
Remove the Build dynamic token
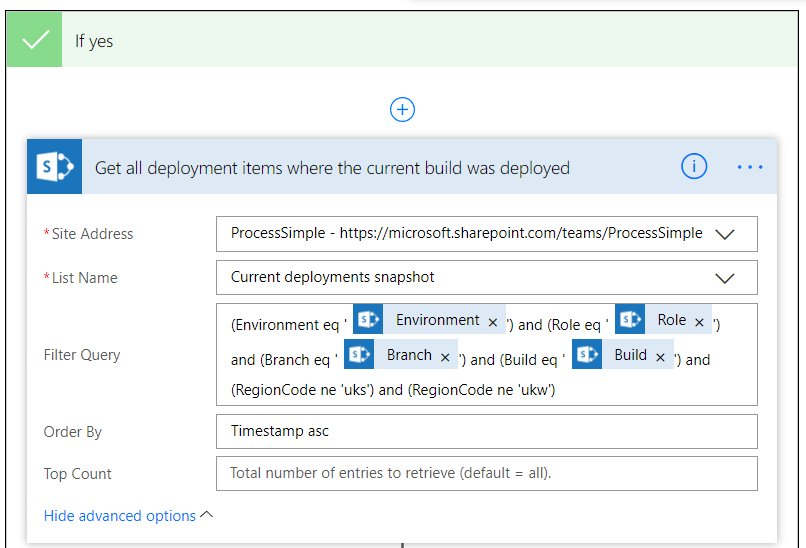point(660,357)
